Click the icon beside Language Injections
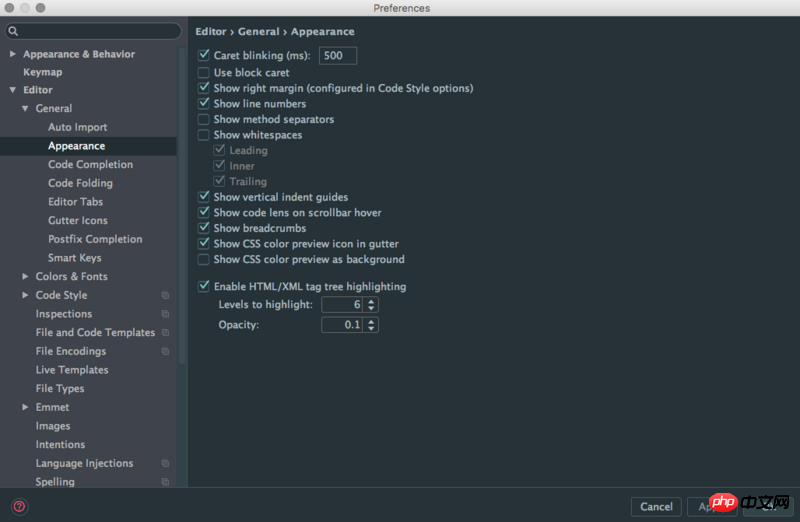The width and height of the screenshot is (800, 522). (165, 463)
